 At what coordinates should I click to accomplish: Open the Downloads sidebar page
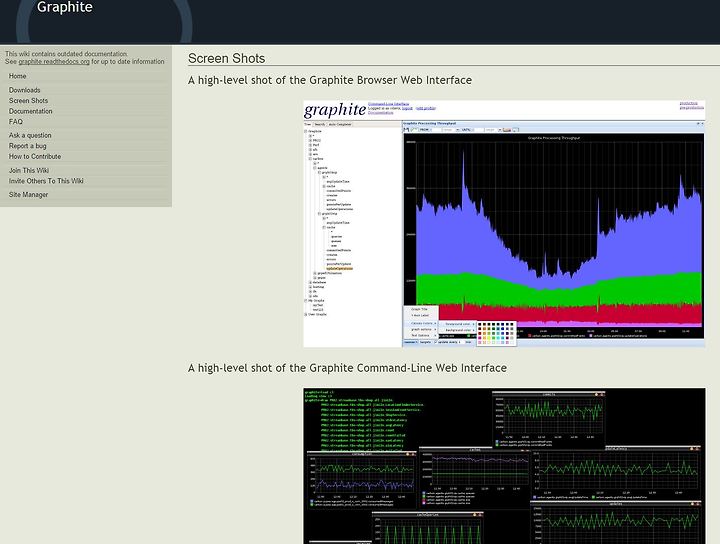tap(24, 90)
